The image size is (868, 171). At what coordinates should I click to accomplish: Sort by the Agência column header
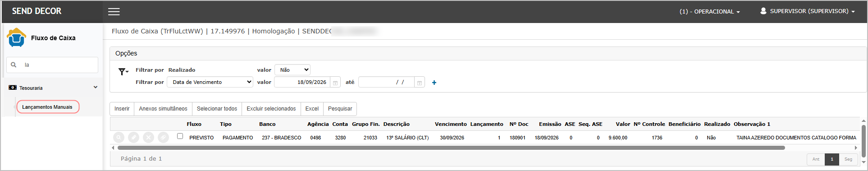pyautogui.click(x=318, y=124)
